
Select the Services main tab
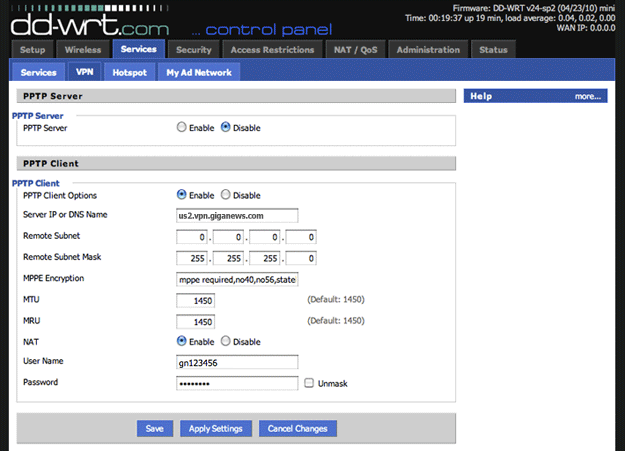[x=139, y=49]
